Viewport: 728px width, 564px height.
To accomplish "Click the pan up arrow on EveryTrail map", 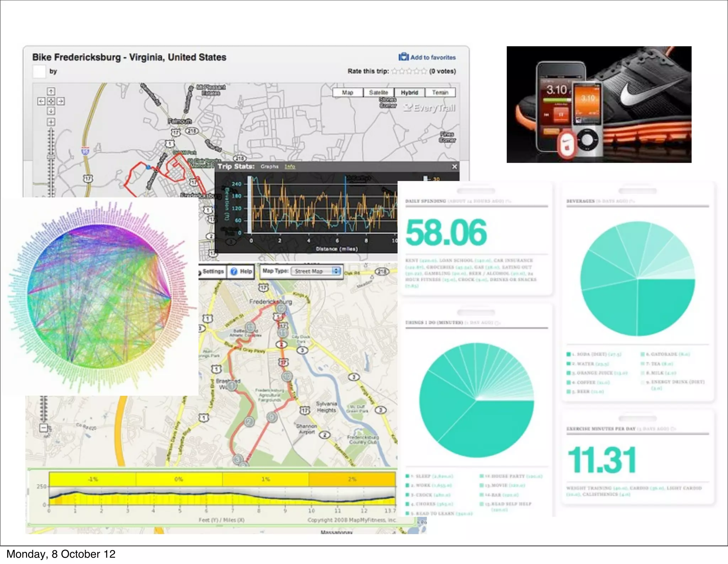I will tap(51, 91).
